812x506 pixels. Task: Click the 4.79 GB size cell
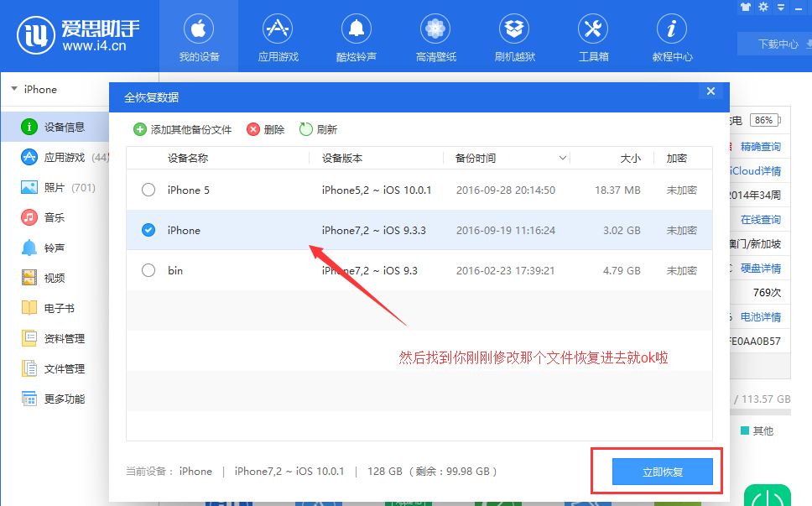pyautogui.click(x=622, y=271)
